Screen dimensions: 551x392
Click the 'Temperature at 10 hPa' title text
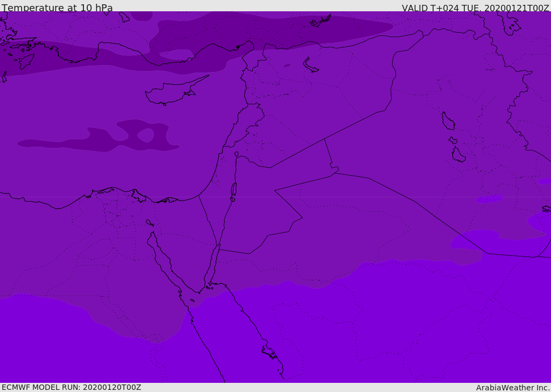tap(57, 8)
